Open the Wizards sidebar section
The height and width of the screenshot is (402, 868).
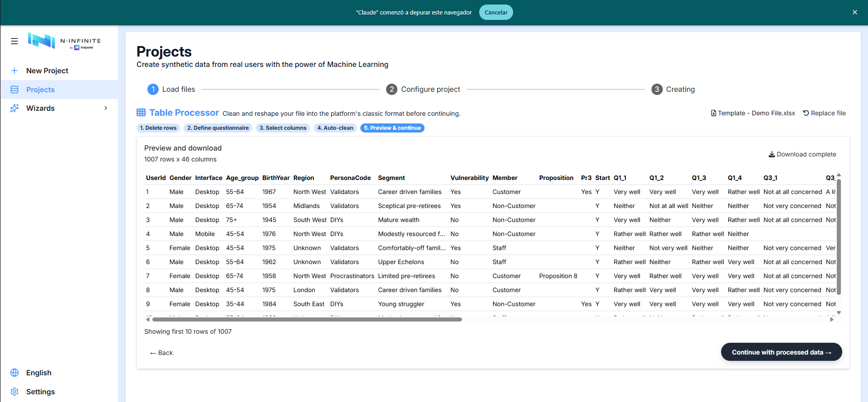coord(59,108)
